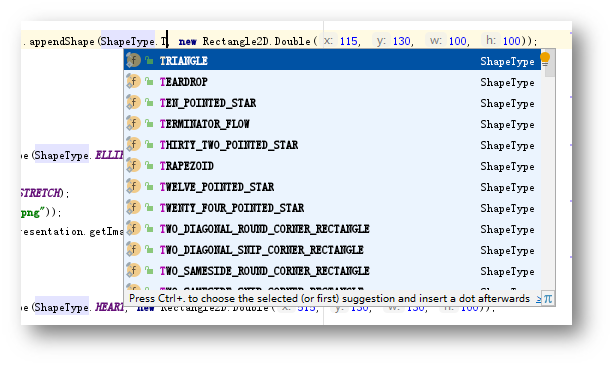Screen dimensions: 614x367
Task: Click the green public lock icon next to TRAPEZOID
Action: click(149, 166)
